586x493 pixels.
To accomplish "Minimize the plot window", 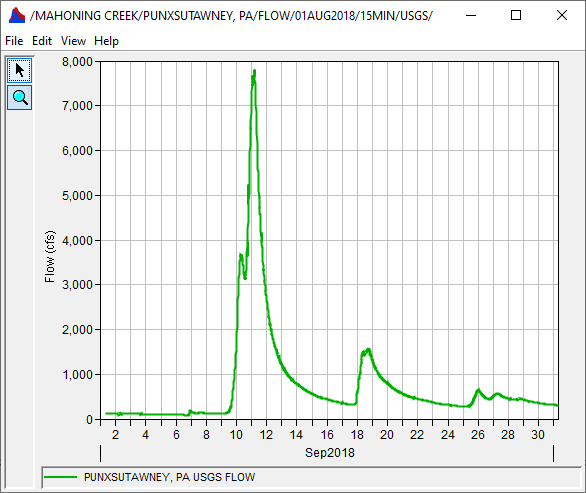I will [x=471, y=15].
